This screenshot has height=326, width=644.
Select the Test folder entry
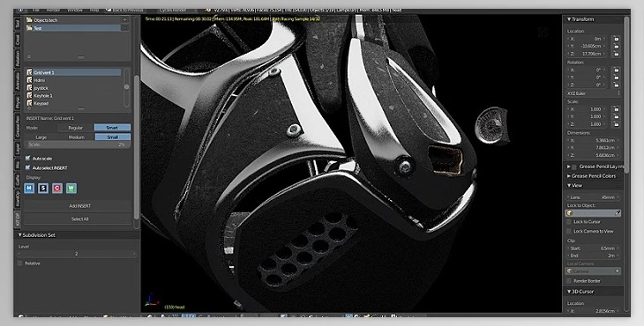[73, 28]
